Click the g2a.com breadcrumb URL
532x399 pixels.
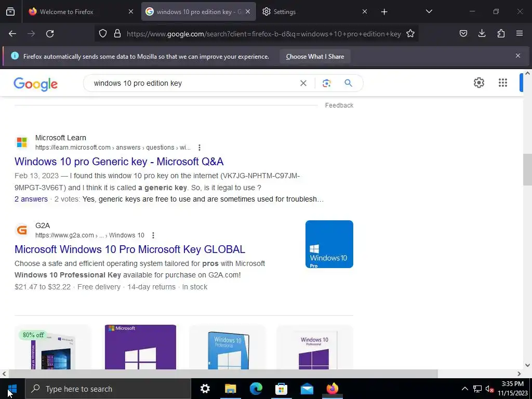pyautogui.click(x=90, y=235)
